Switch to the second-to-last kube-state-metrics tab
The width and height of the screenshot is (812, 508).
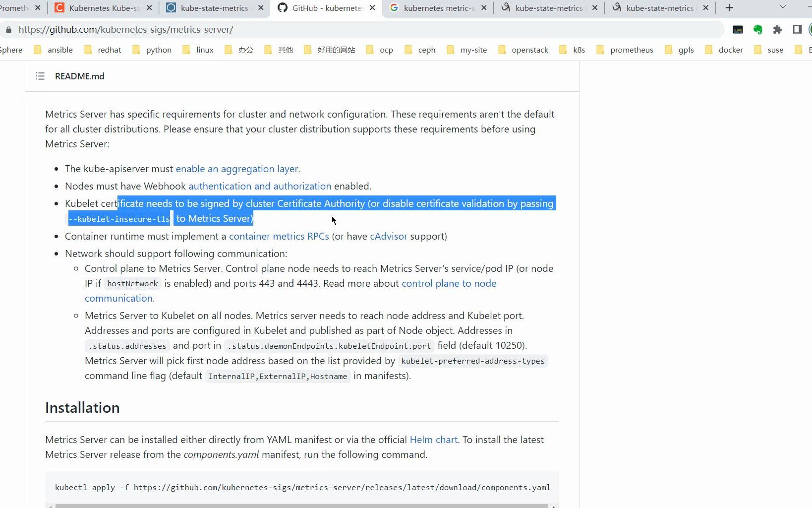point(549,8)
